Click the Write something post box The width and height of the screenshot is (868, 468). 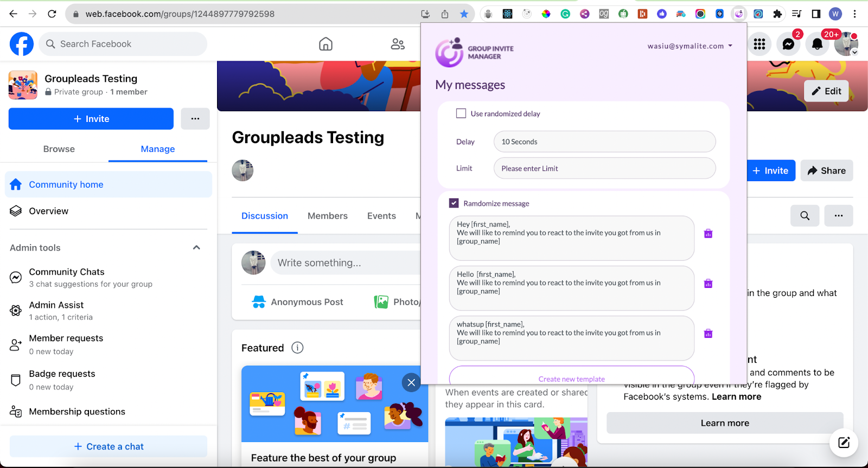click(346, 263)
